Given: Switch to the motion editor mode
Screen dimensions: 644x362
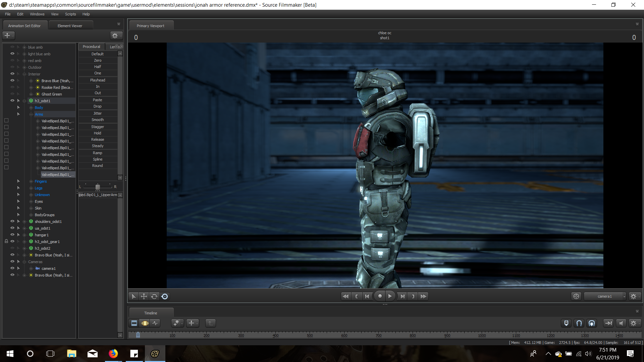Looking at the screenshot, I should pyautogui.click(x=145, y=323).
